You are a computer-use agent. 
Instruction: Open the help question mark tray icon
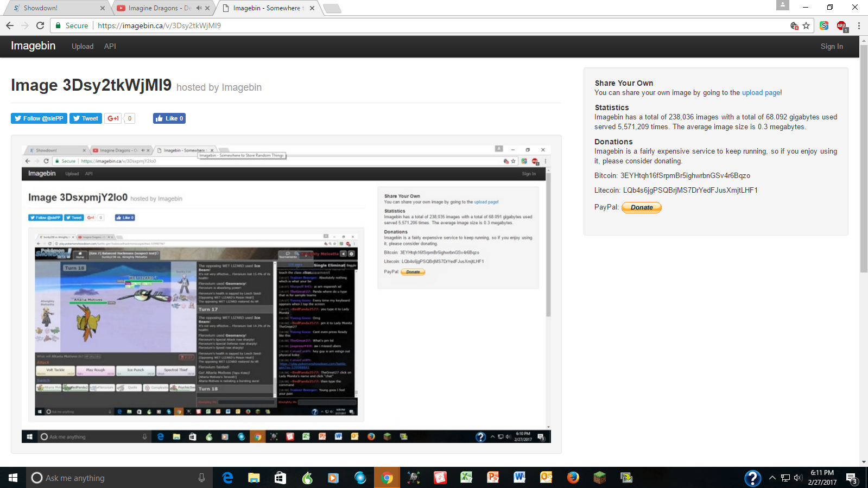(752, 478)
